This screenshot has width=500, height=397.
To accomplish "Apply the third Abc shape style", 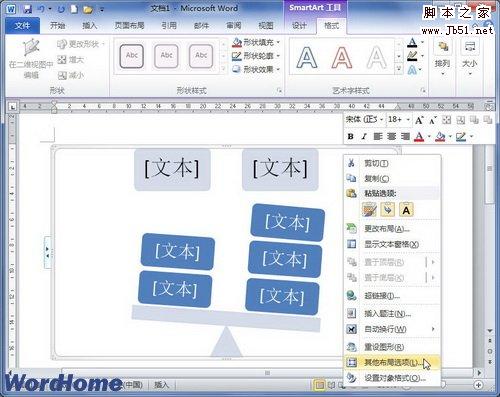I will [x=201, y=56].
